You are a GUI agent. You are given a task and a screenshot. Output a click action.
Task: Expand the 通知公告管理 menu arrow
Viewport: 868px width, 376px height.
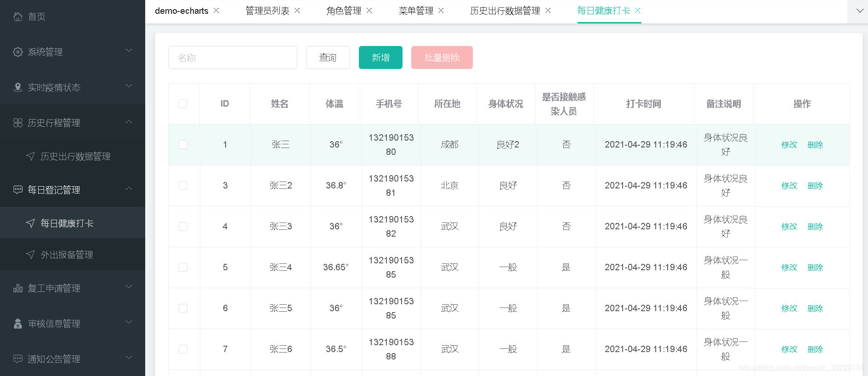129,358
